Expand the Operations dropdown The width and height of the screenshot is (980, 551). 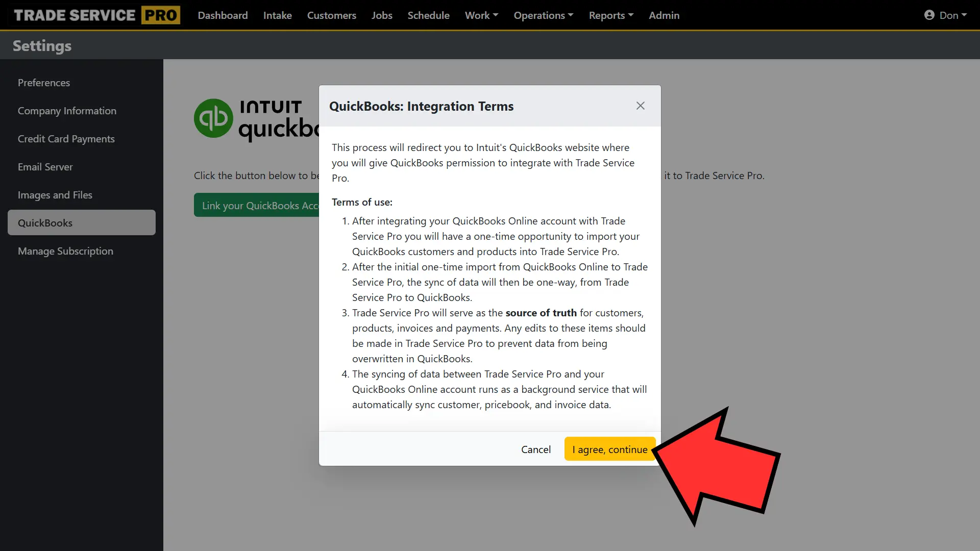coord(543,15)
